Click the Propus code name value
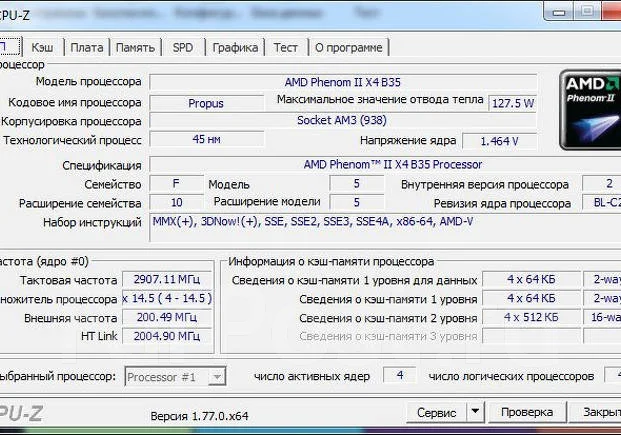621x435 pixels. point(206,103)
